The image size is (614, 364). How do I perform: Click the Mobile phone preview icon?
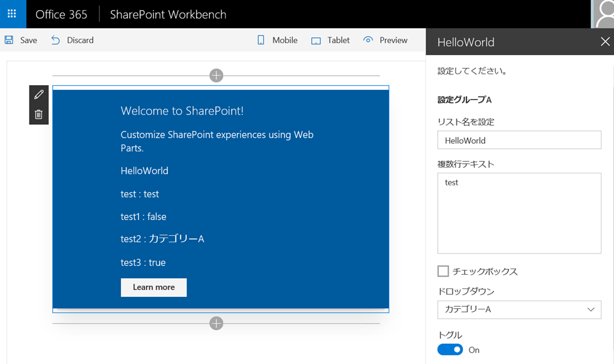pyautogui.click(x=261, y=40)
